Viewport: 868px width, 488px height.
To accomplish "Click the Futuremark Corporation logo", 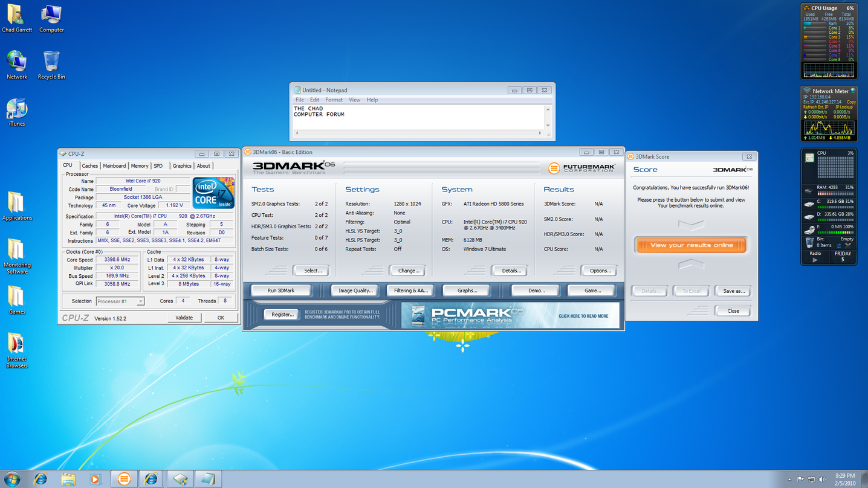I will [582, 168].
